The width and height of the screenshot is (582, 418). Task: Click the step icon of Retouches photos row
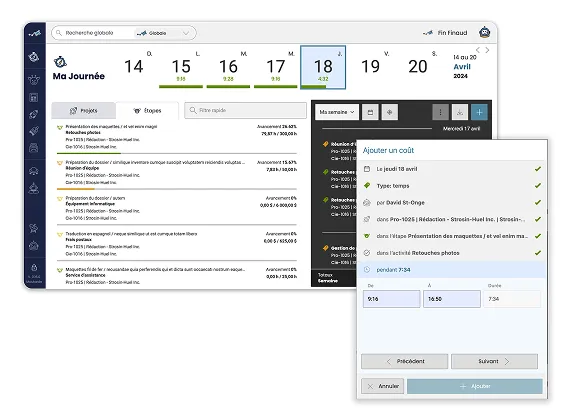59,128
